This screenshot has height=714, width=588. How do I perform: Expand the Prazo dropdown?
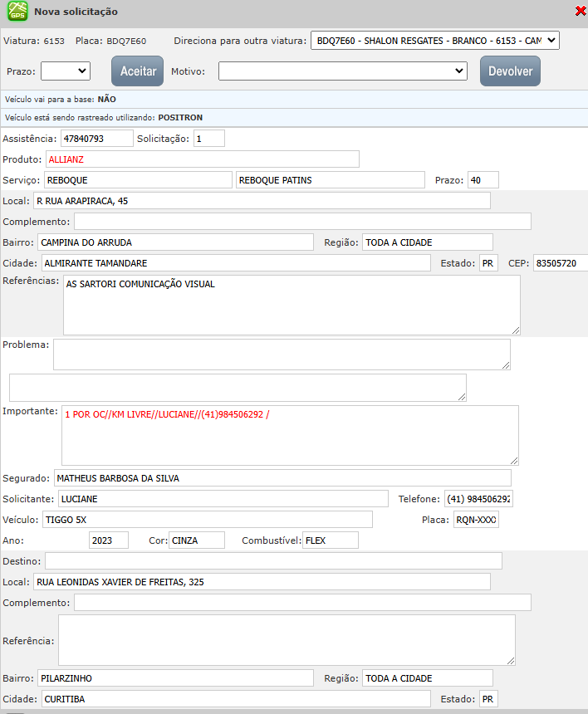(x=65, y=71)
